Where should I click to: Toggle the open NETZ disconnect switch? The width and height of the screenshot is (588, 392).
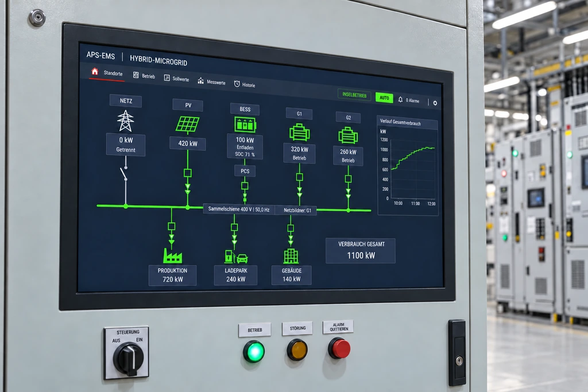pyautogui.click(x=124, y=173)
